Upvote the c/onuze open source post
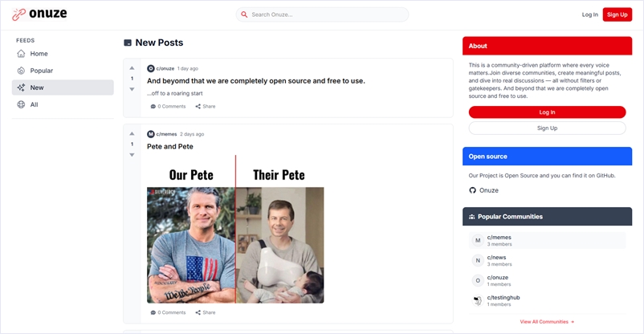 pos(132,68)
